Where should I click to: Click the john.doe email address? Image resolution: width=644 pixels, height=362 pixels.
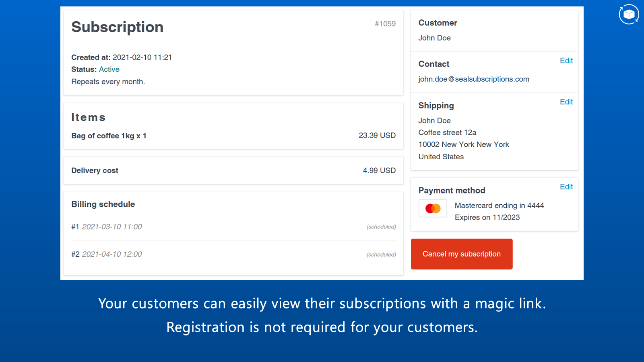tap(473, 79)
